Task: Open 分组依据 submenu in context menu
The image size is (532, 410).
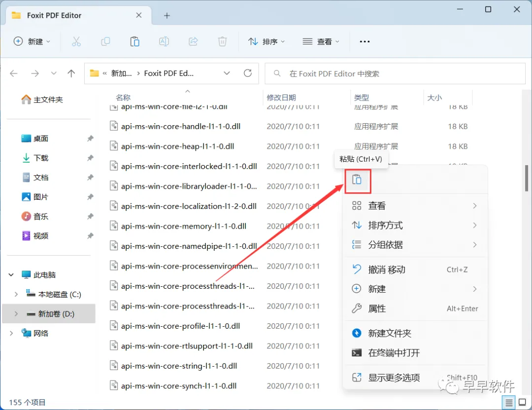Action: pyautogui.click(x=415, y=245)
